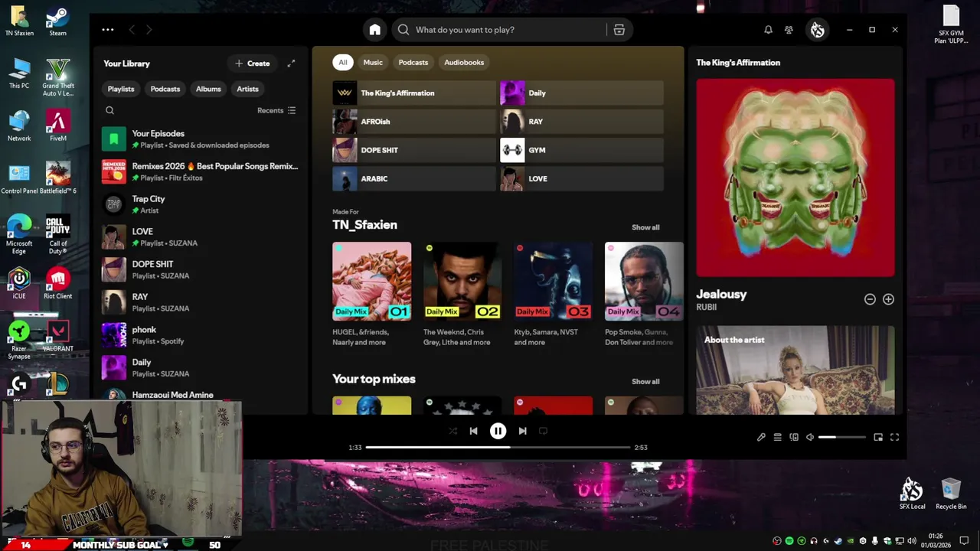Open connect to a device

click(794, 437)
